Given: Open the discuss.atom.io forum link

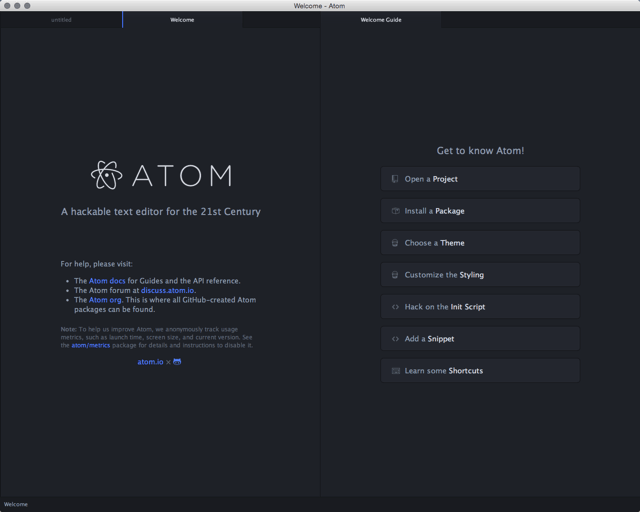Looking at the screenshot, I should point(167,290).
